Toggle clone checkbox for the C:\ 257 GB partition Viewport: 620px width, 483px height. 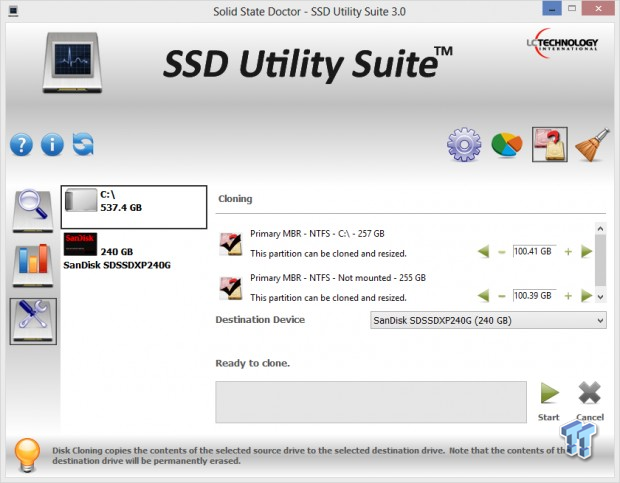(231, 244)
